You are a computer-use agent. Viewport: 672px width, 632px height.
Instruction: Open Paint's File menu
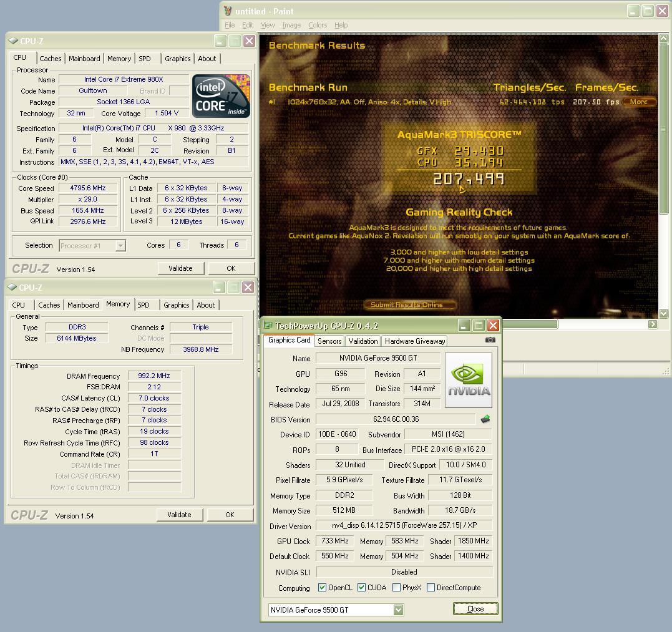[x=230, y=26]
